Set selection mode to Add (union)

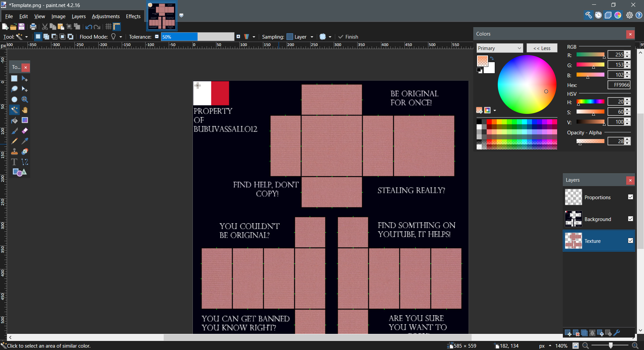pyautogui.click(x=46, y=37)
